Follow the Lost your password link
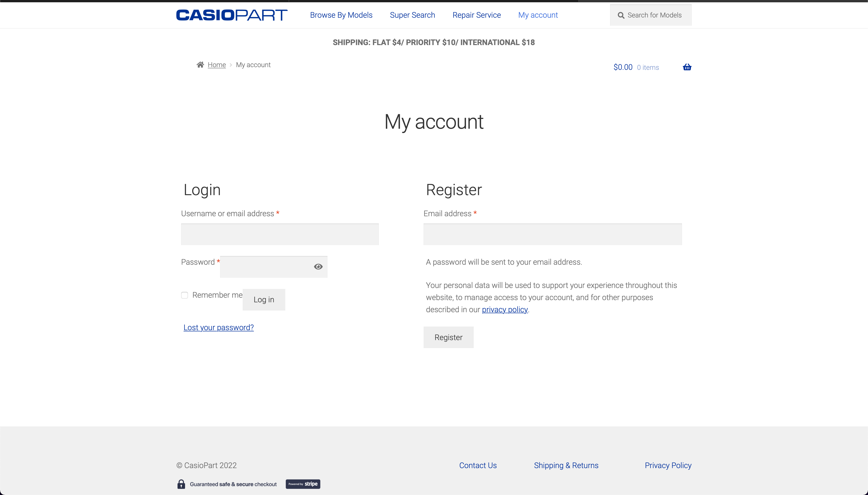This screenshot has height=495, width=868. [x=219, y=327]
